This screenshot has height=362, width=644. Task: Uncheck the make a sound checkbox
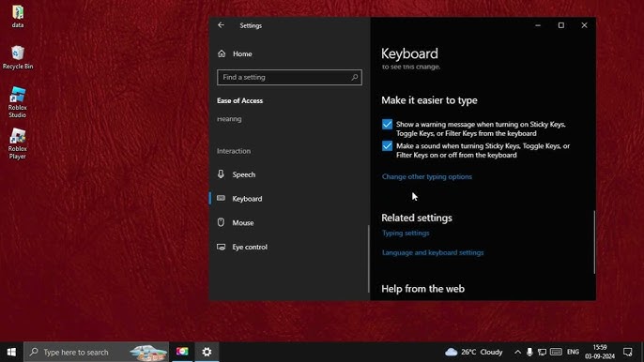point(387,146)
